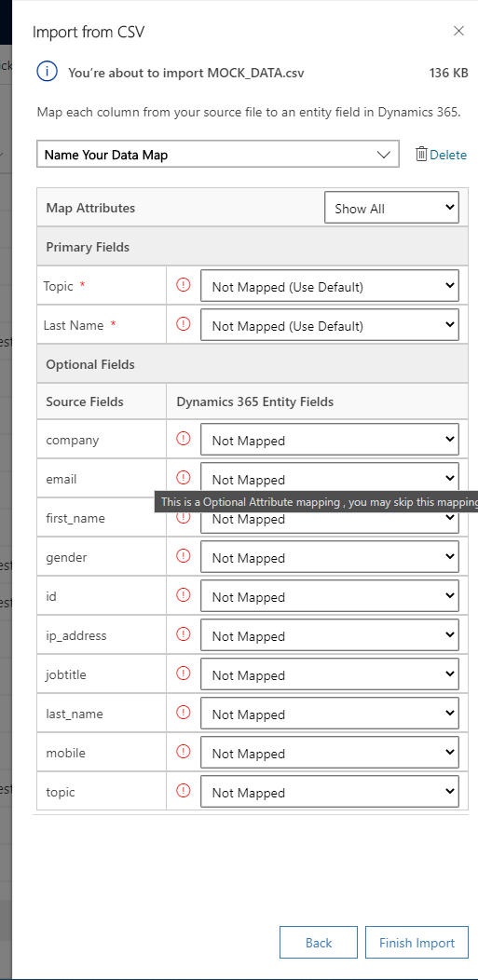This screenshot has height=980, width=478.
Task: Open mapping dropdown for mobile
Action: (329, 753)
